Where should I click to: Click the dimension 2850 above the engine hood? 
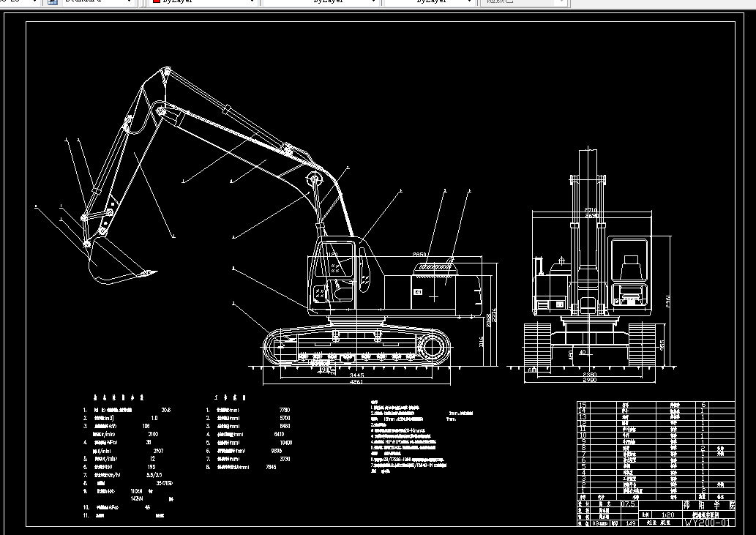pyautogui.click(x=419, y=255)
